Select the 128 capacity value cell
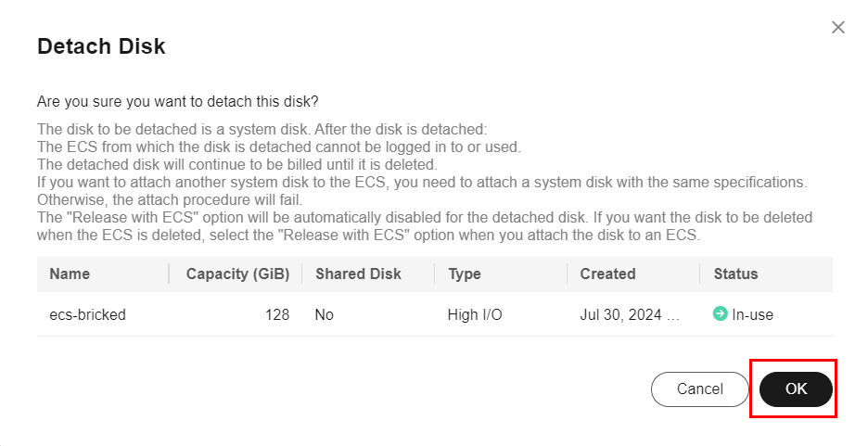The height and width of the screenshot is (446, 868). pos(276,314)
